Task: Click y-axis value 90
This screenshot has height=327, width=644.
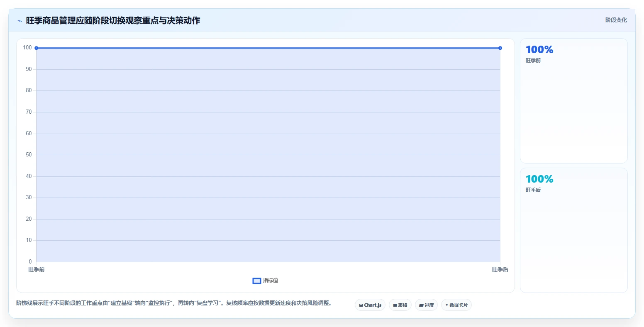Action: point(29,69)
